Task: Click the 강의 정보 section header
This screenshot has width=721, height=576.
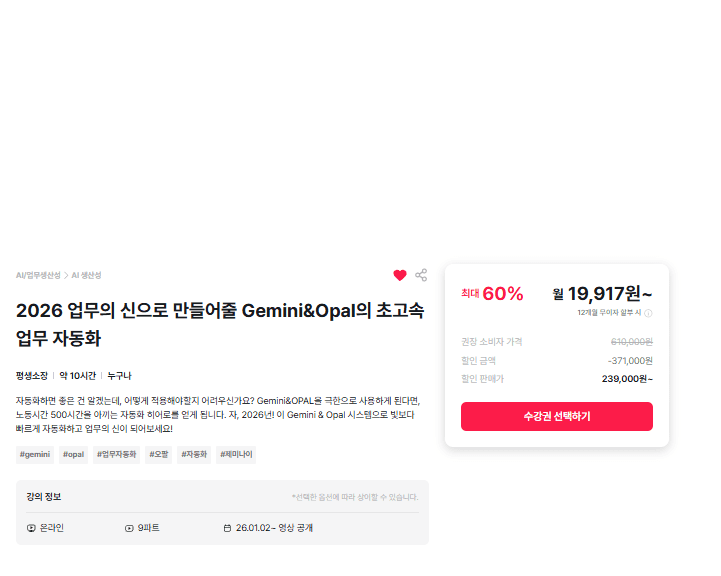Action: (44, 497)
